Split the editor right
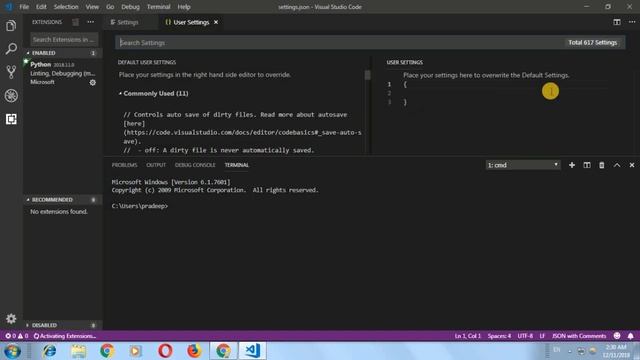The height and width of the screenshot is (360, 640). pyautogui.click(x=617, y=22)
